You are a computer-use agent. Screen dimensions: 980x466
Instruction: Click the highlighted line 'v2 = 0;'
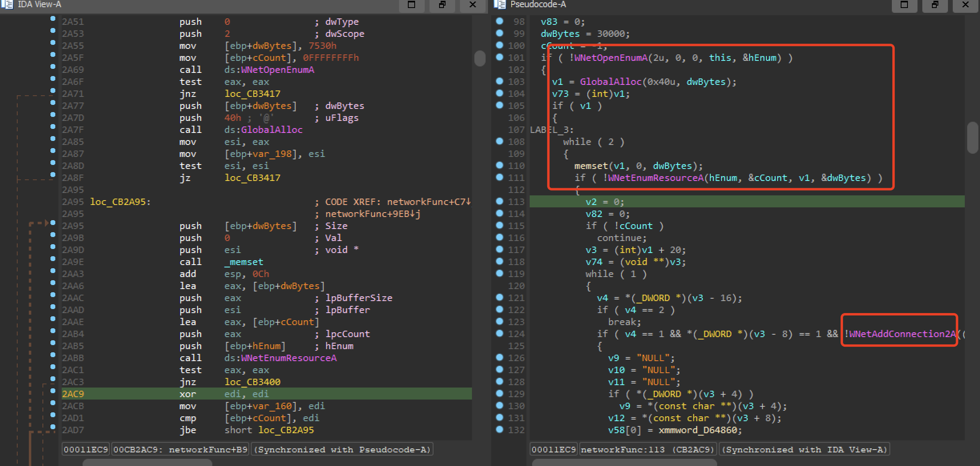click(x=605, y=202)
